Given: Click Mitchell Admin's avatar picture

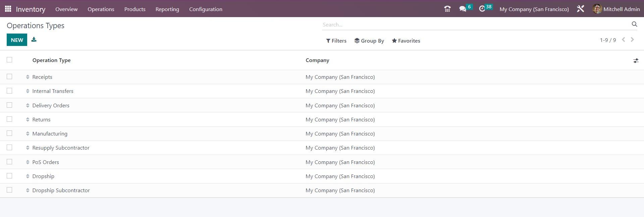Looking at the screenshot, I should [597, 9].
